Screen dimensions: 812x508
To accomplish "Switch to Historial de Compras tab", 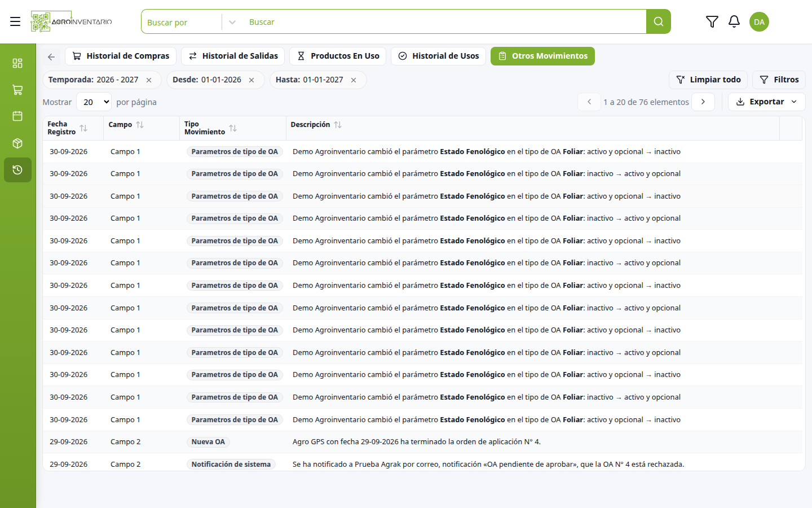I will pos(121,56).
